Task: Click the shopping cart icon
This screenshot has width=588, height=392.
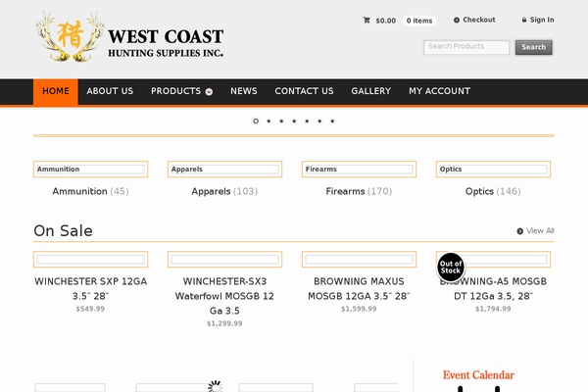Action: pyautogui.click(x=367, y=21)
